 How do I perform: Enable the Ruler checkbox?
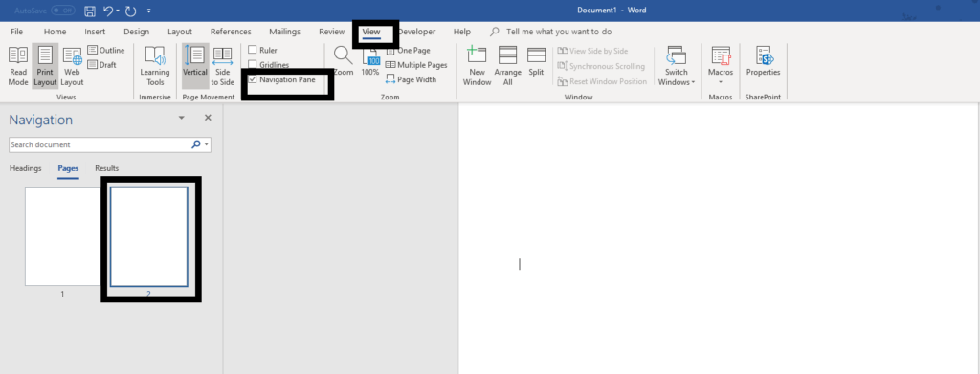[253, 50]
